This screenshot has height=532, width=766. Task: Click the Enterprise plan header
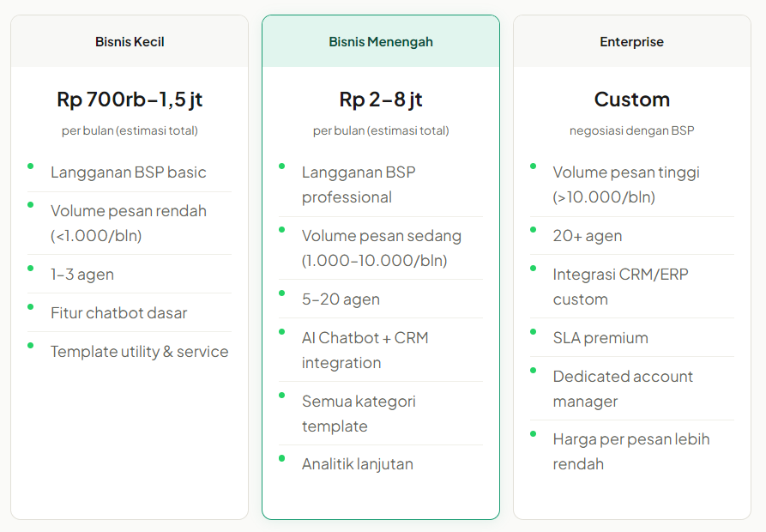(631, 41)
